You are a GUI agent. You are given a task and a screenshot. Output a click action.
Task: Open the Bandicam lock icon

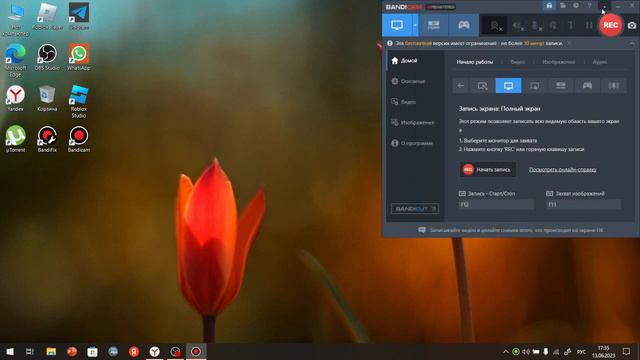click(x=549, y=6)
